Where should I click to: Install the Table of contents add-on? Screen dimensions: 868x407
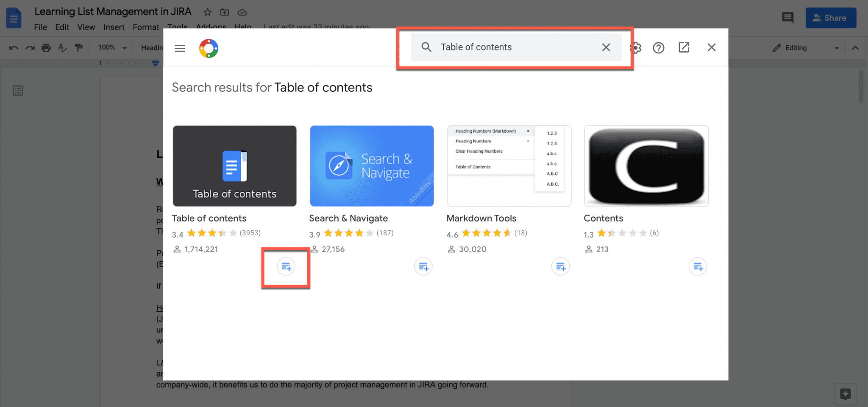tap(286, 266)
